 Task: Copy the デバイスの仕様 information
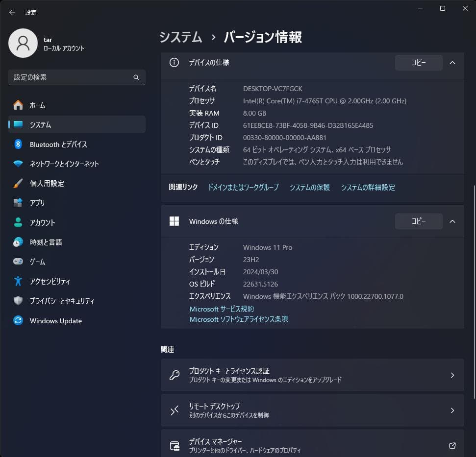(418, 62)
